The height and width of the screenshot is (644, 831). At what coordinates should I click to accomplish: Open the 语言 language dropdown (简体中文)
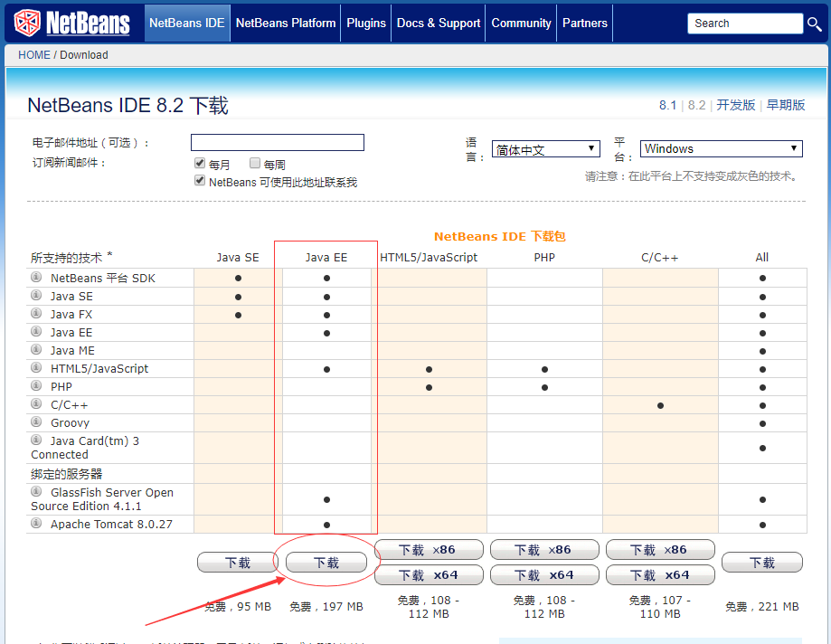coord(546,149)
